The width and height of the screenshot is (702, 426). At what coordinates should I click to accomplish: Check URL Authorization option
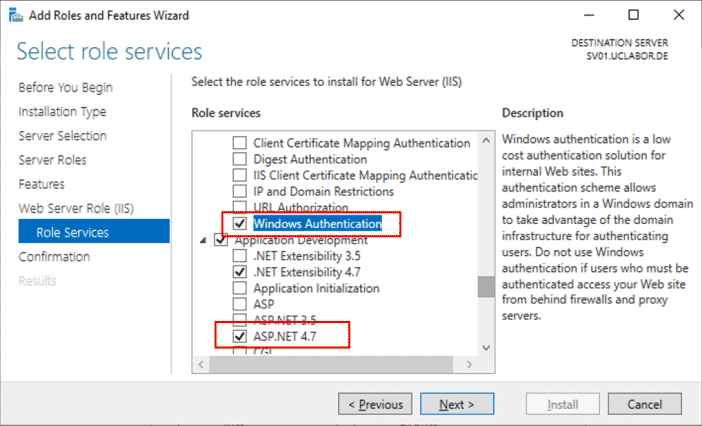click(239, 207)
